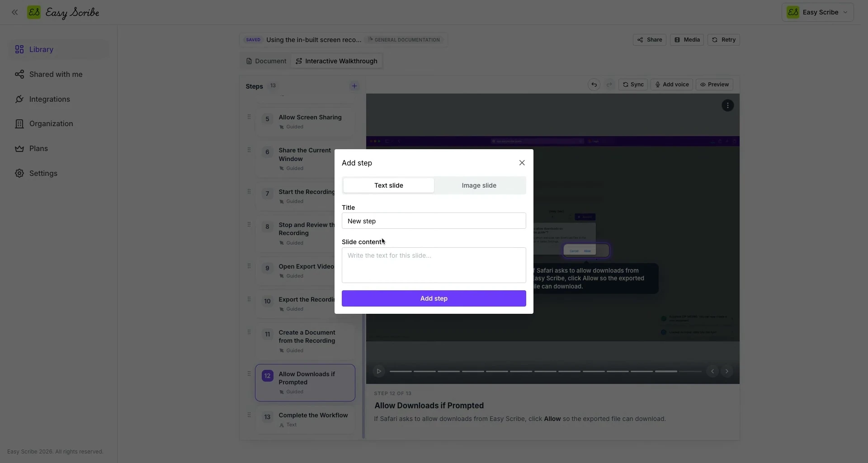Click drag handle of step 13

249,415
